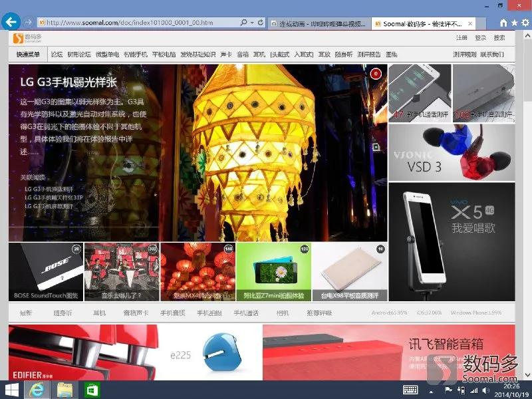Select the 最新 category tab

tap(26, 313)
